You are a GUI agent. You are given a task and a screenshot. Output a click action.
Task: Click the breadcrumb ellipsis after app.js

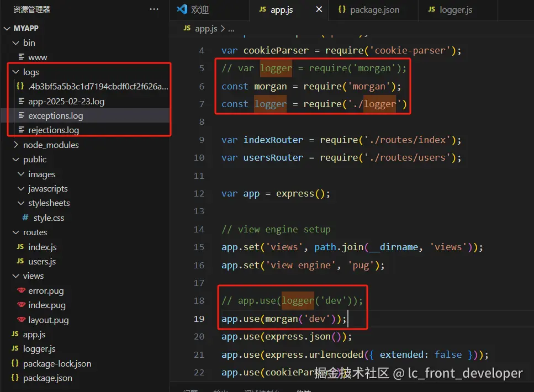[231, 29]
